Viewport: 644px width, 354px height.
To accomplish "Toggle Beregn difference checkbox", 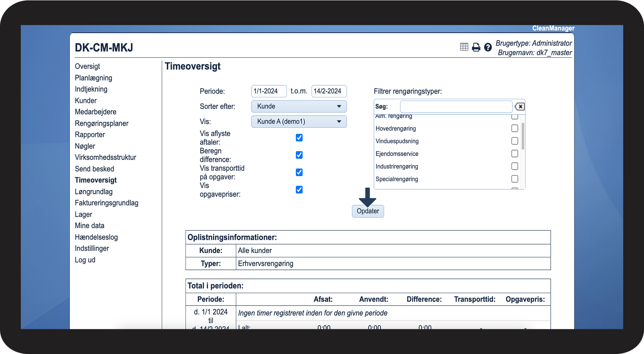I will point(299,155).
